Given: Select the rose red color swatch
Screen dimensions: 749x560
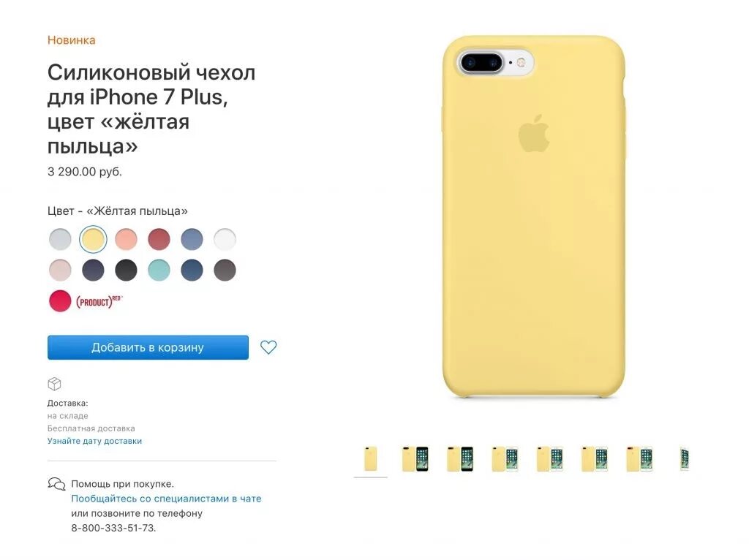Looking at the screenshot, I should coord(159,239).
